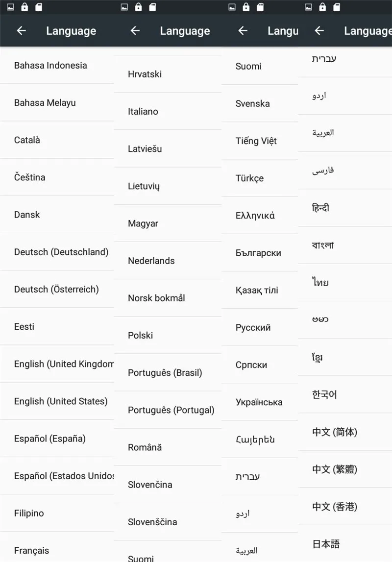Select 日本語 language

pyautogui.click(x=345, y=544)
